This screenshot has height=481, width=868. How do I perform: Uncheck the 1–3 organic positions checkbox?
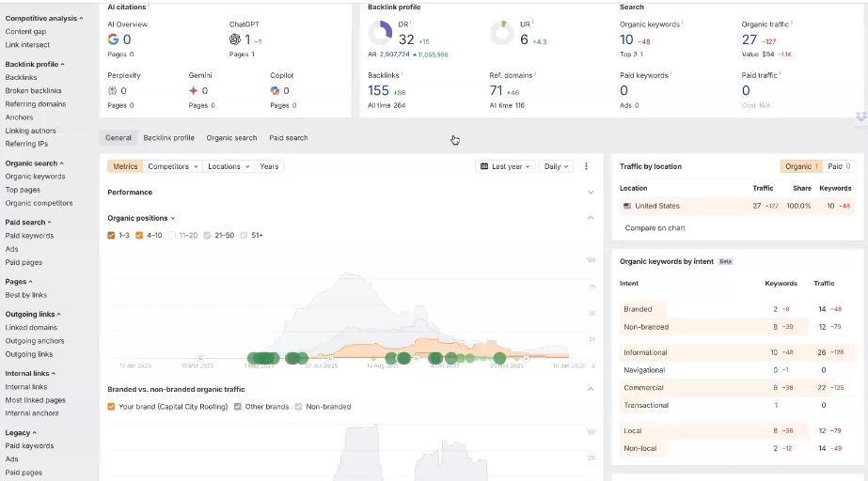click(x=112, y=235)
